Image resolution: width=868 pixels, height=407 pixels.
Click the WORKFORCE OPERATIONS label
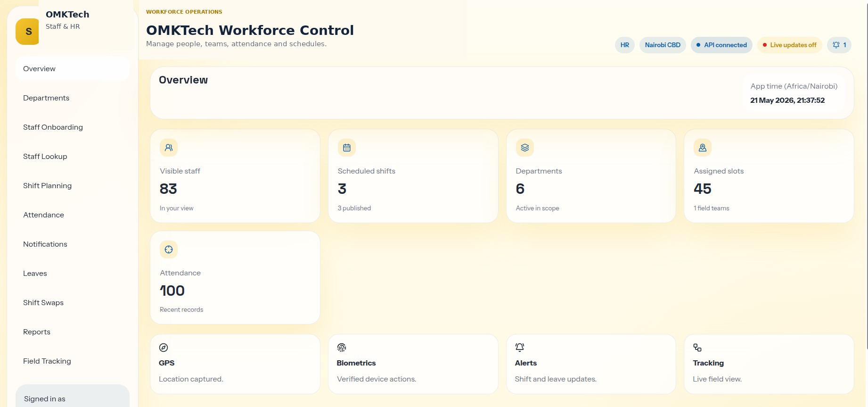coord(184,12)
